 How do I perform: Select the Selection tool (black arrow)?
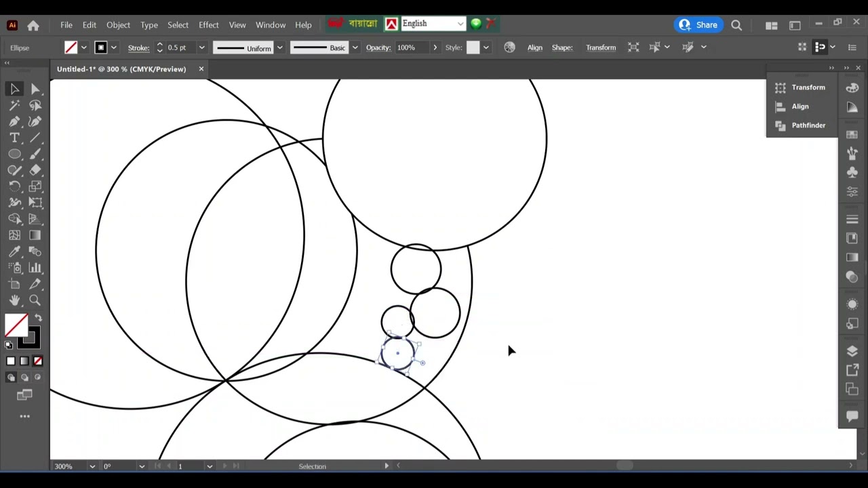14,89
